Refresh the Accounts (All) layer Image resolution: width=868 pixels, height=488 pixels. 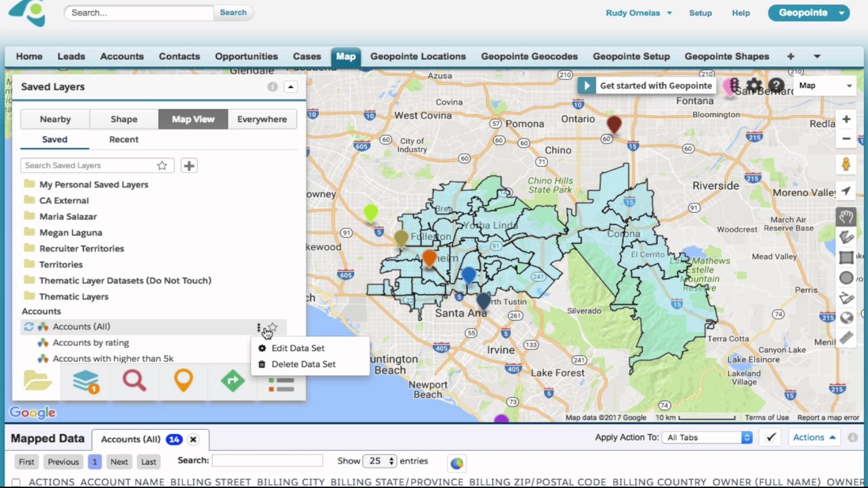[28, 327]
